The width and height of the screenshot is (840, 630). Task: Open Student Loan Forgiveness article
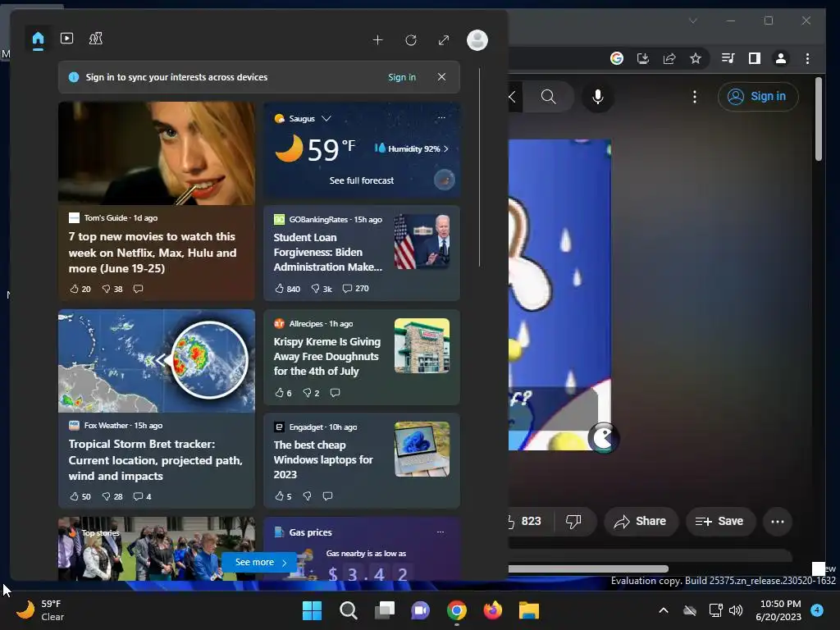point(328,253)
